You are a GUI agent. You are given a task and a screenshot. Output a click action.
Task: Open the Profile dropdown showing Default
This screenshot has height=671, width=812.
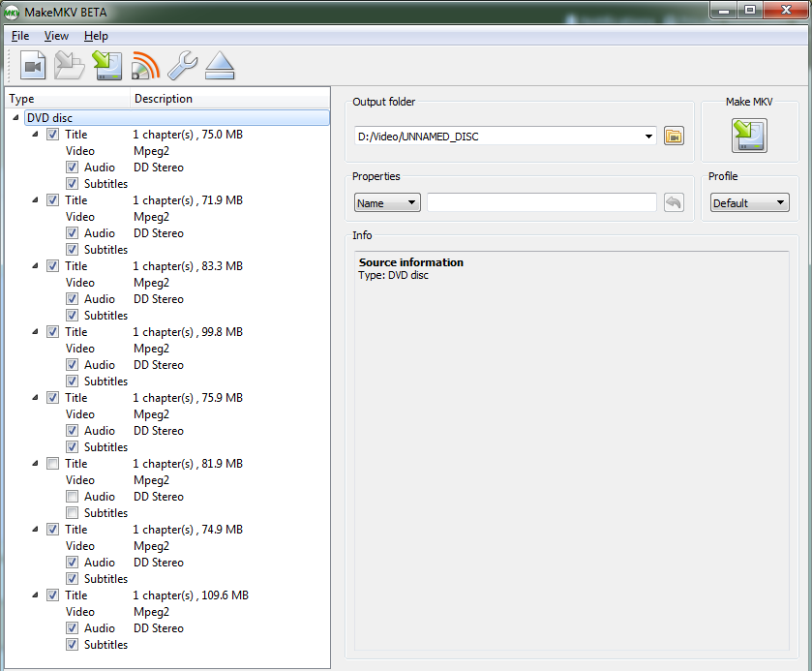749,203
